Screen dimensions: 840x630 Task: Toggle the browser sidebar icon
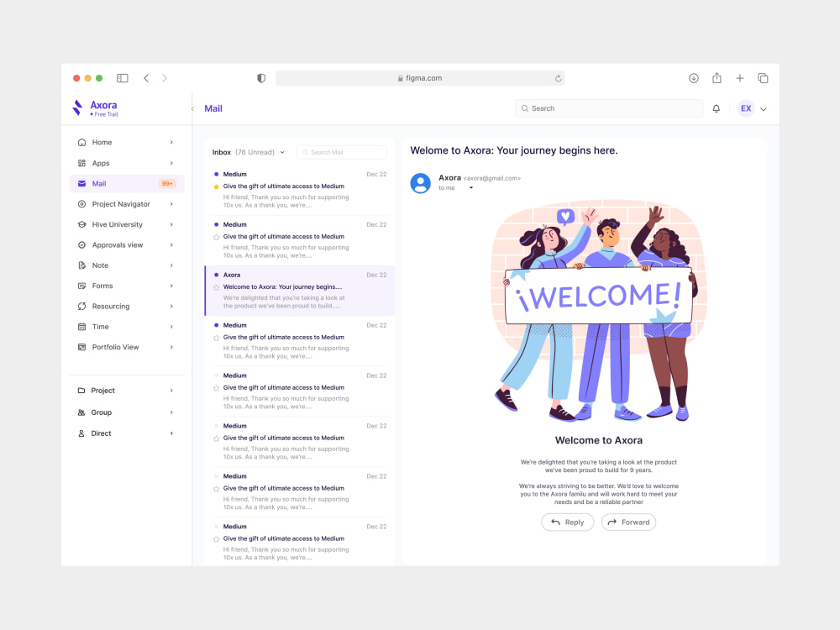tap(122, 78)
